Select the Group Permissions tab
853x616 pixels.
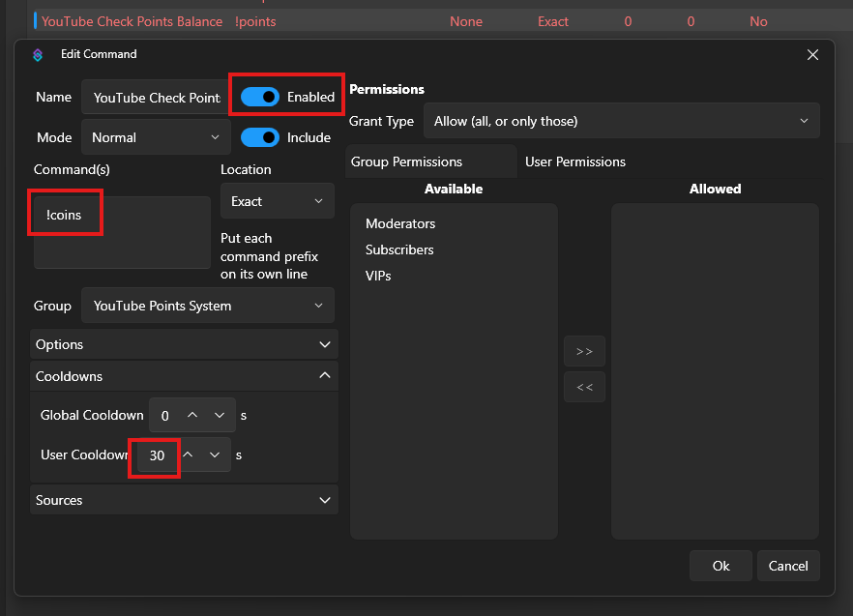point(406,161)
